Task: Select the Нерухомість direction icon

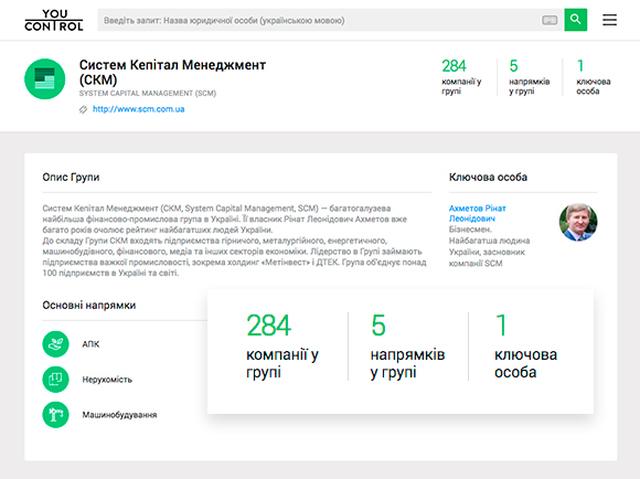Action: pos(56,379)
